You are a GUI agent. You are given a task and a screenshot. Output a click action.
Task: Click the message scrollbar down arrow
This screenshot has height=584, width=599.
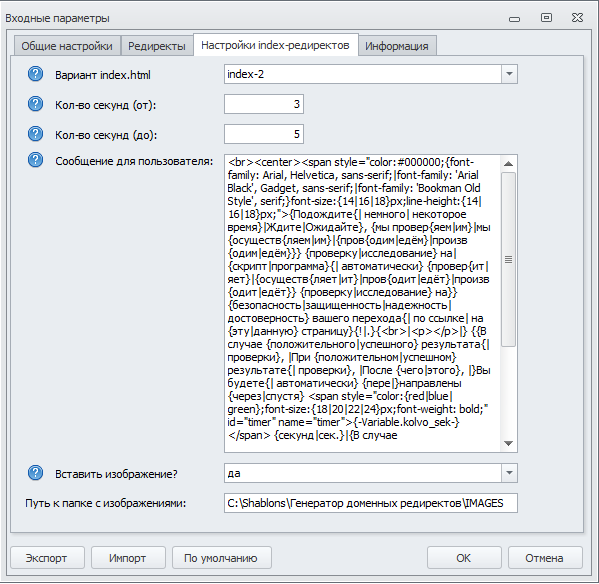point(508,443)
